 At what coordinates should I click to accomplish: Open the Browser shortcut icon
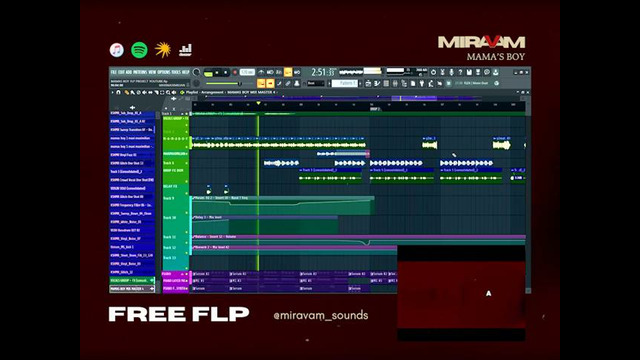coord(404,83)
